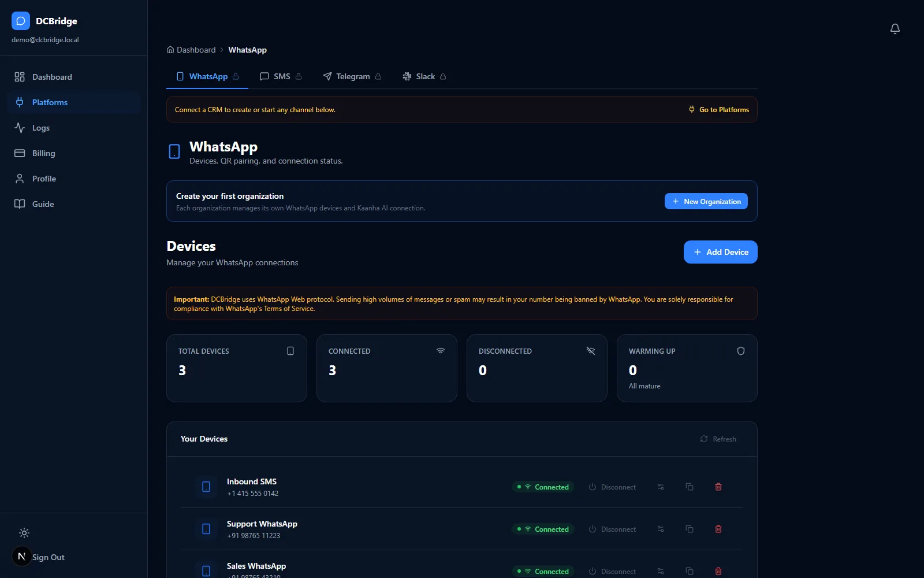Click the Disconnected card wifi-off icon
This screenshot has height=578, width=924.
tap(591, 351)
